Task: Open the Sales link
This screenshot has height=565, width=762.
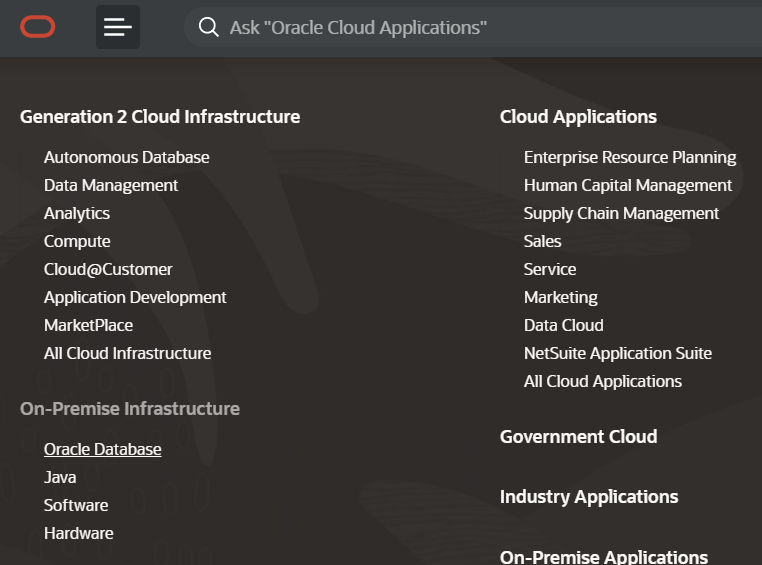Action: [542, 241]
